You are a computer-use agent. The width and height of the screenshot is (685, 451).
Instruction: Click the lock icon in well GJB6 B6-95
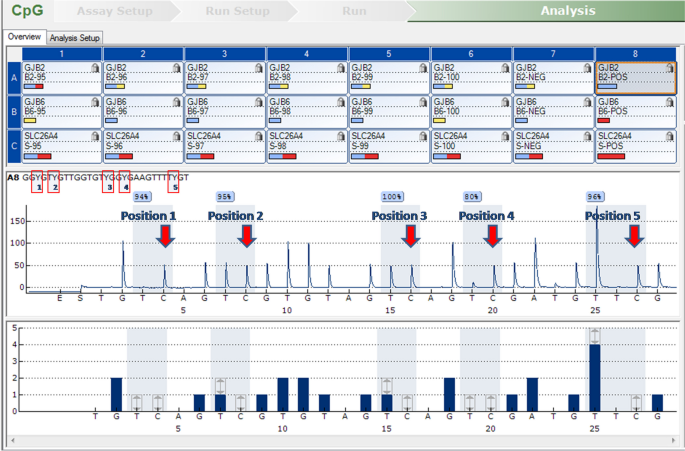tap(95, 102)
